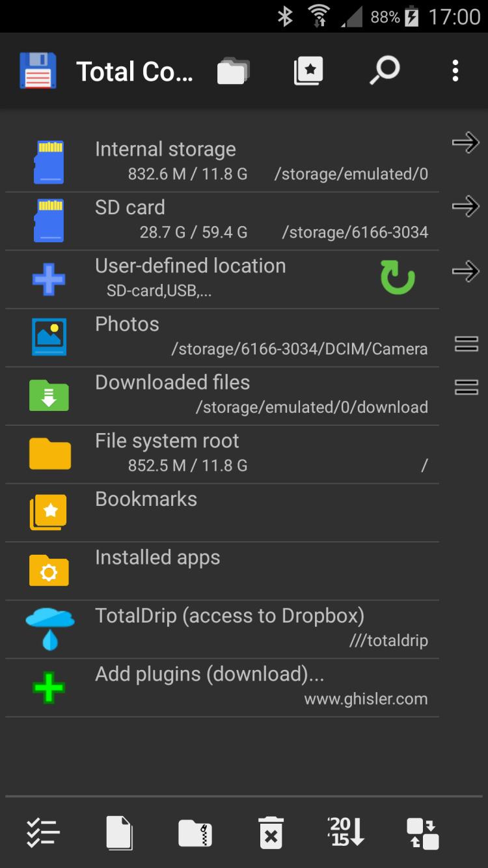Open the folder history icon in top bar

coord(233,71)
